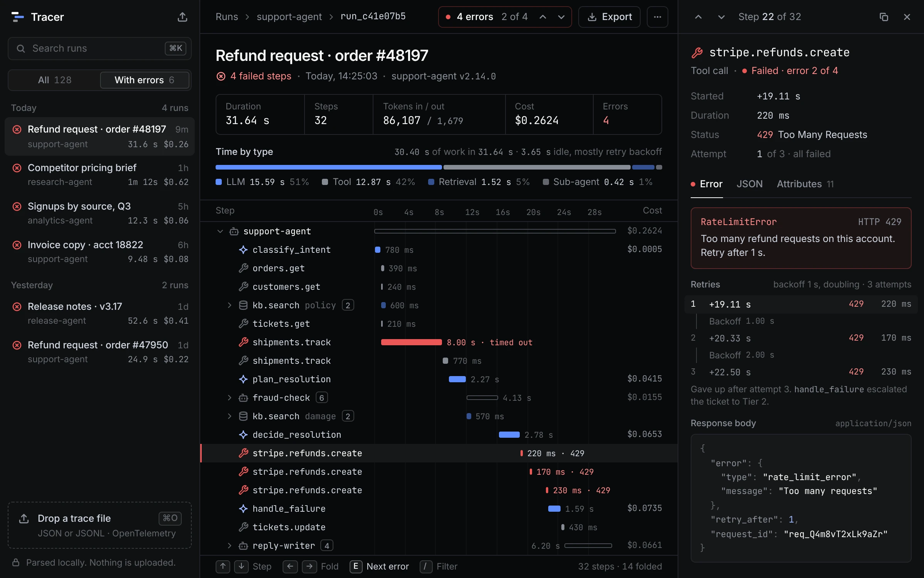
Task: Click the Export button
Action: coord(609,17)
